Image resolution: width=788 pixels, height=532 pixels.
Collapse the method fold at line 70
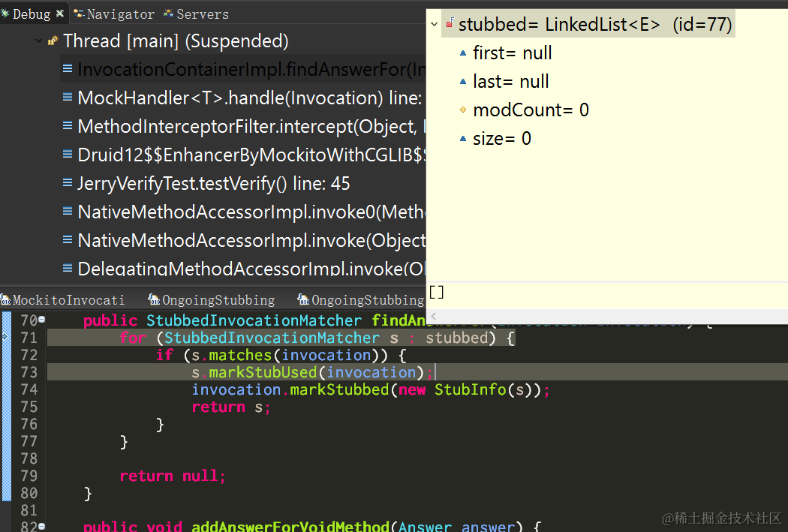tap(42, 319)
